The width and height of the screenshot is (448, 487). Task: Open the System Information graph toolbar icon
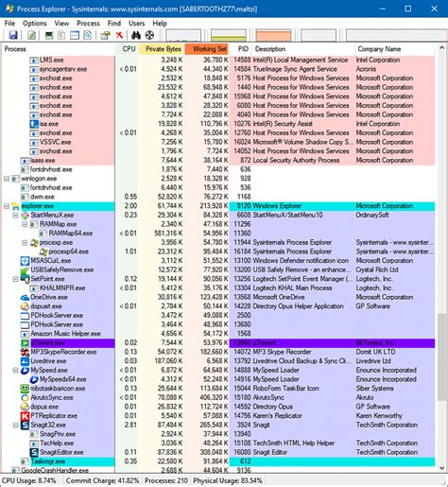pos(49,35)
